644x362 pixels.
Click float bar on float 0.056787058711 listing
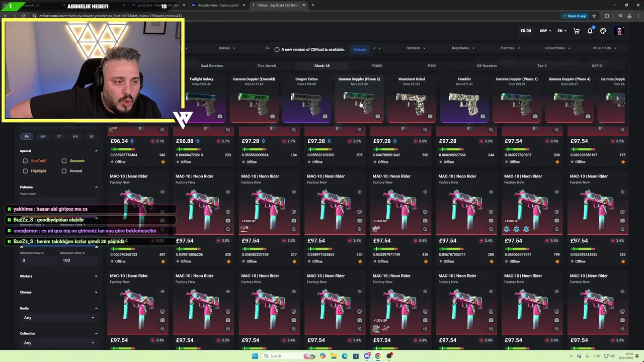451,249
